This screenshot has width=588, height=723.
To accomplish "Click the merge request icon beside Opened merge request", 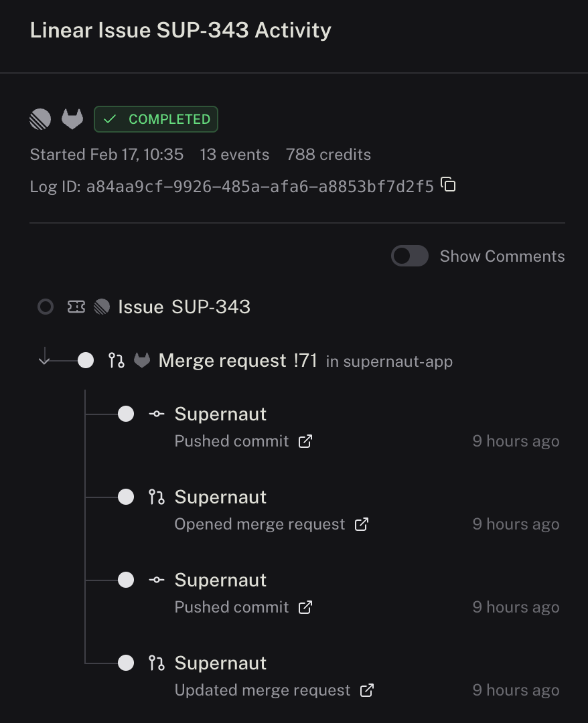I will [155, 497].
